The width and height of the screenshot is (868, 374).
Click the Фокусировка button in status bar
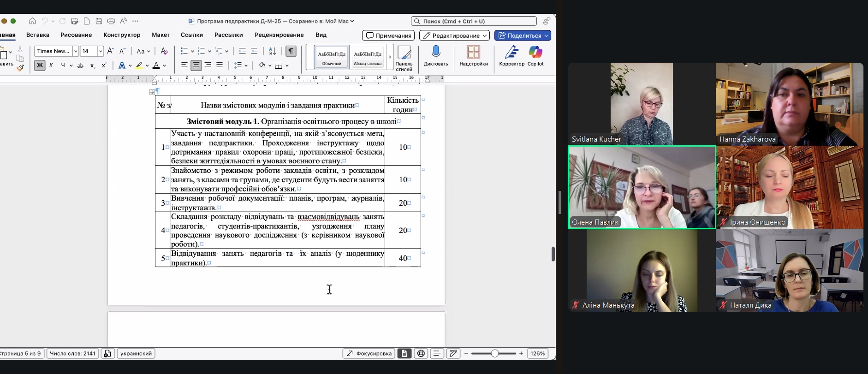pos(369,354)
